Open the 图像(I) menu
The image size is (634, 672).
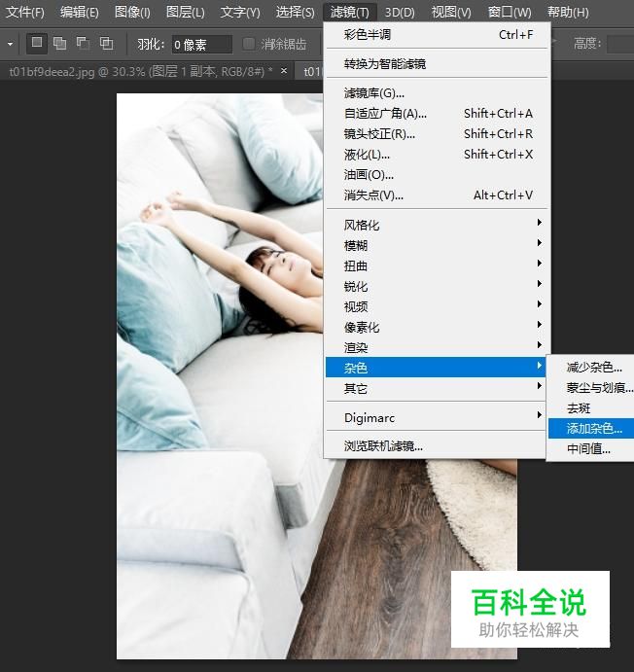tap(132, 12)
